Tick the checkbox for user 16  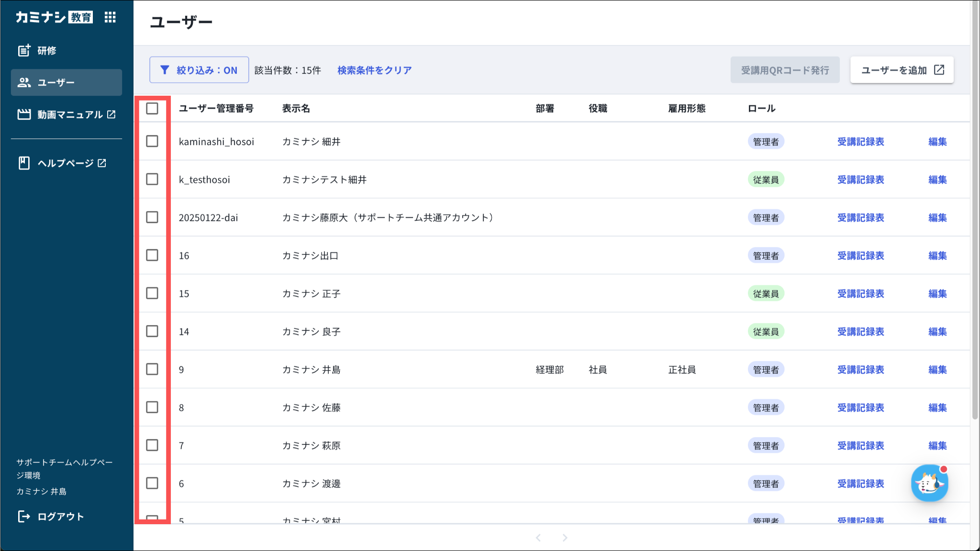tap(152, 255)
